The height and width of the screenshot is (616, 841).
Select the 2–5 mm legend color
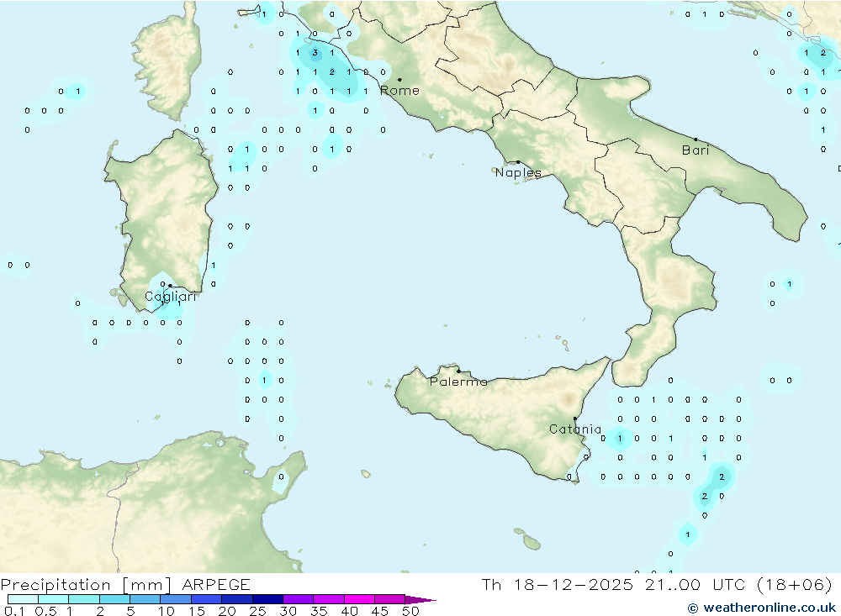[114, 599]
